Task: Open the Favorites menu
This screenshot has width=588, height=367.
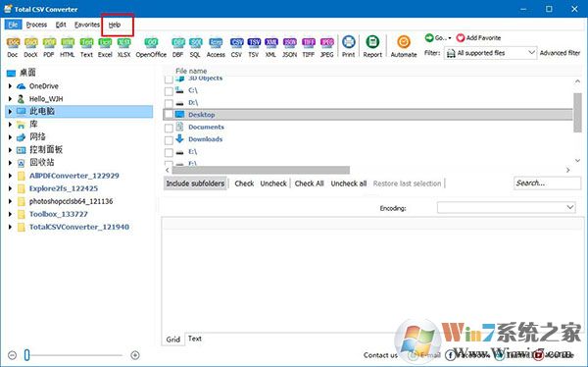Action: coord(87,25)
